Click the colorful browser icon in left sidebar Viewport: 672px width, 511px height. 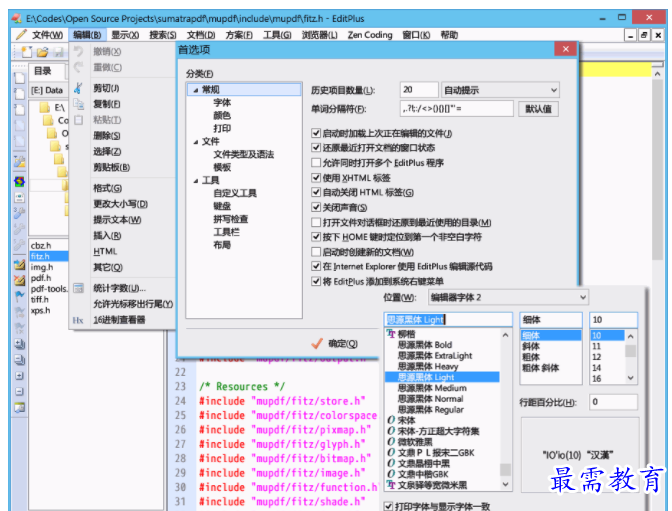point(19,182)
